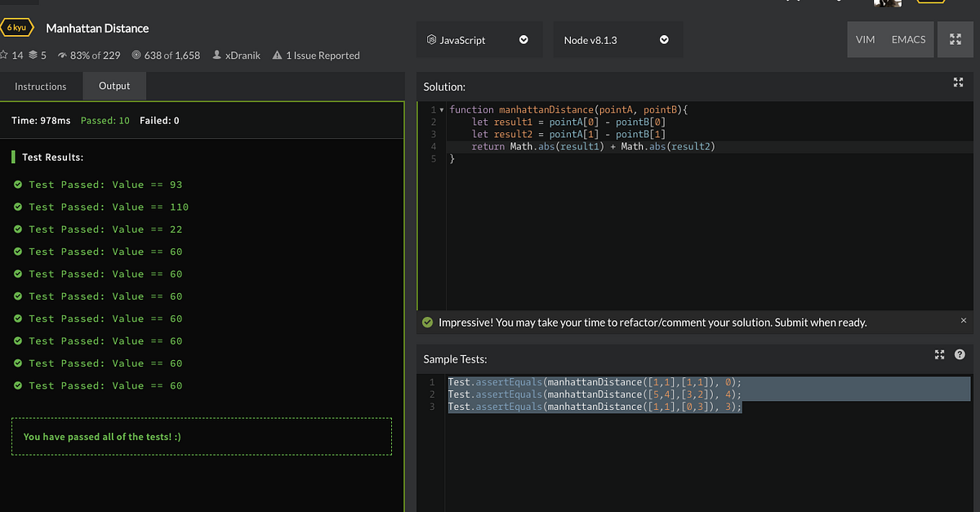Click the first test result, Value == 93
The height and width of the screenshot is (512, 980).
coord(105,185)
